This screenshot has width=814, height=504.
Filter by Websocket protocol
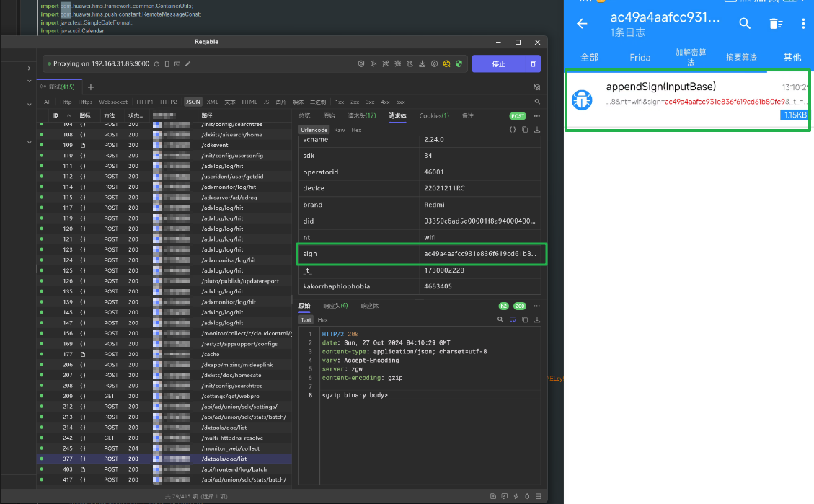pos(113,102)
